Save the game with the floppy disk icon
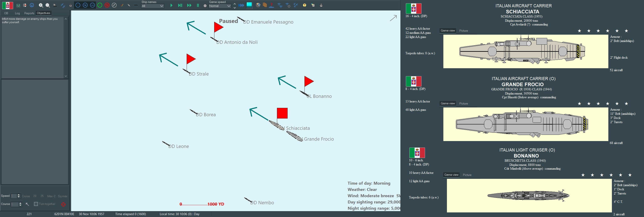Screen dimensions: 644x217 coord(18,5)
